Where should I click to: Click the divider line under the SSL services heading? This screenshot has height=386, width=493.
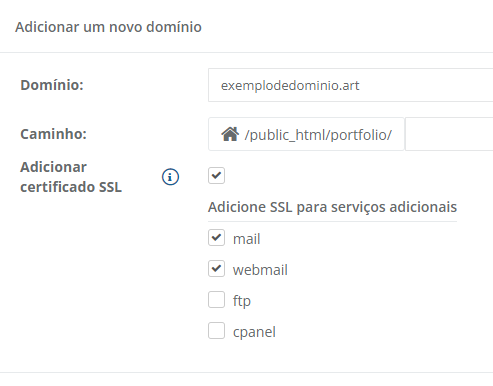332,221
